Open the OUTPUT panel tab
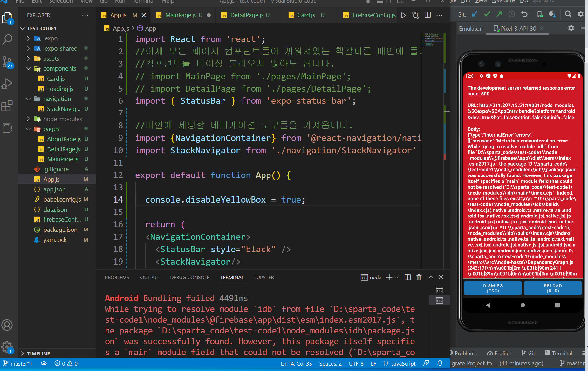Viewport: 588px width, 371px height. pyautogui.click(x=150, y=278)
